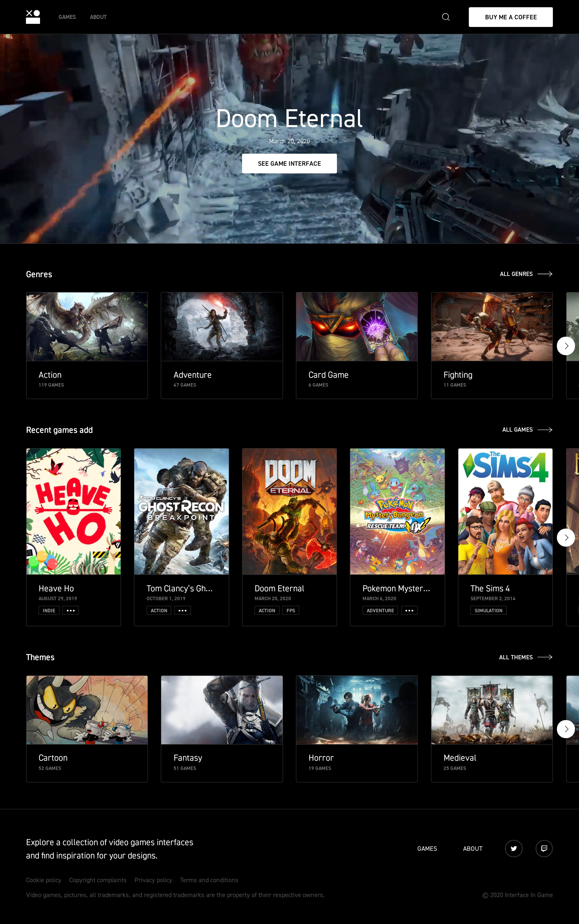Advance the Genres carousel with next arrow

566,346
